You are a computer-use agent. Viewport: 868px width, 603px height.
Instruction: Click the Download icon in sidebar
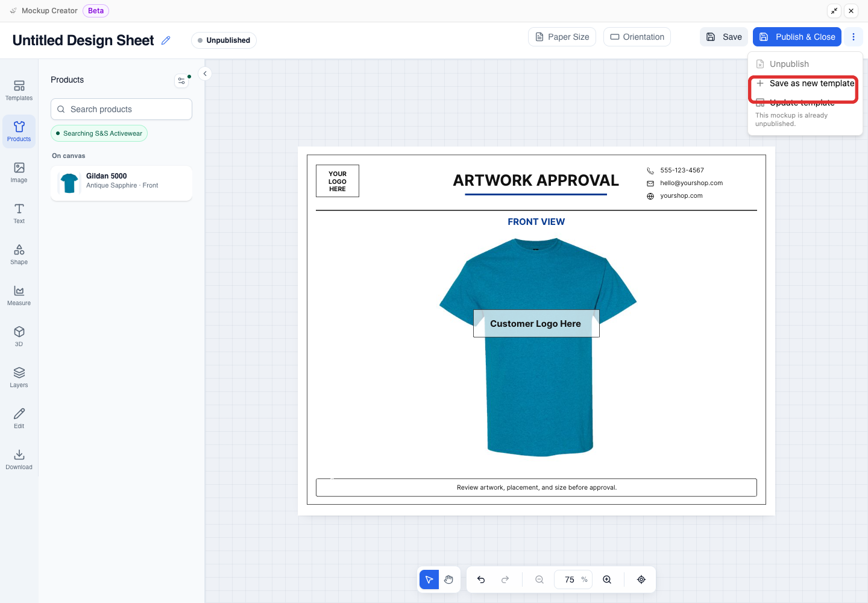click(19, 459)
